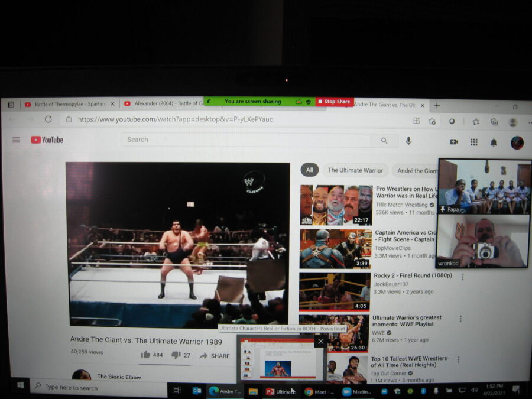This screenshot has height=399, width=532.
Task: Open the YouTube create video camera icon
Action: point(454,142)
